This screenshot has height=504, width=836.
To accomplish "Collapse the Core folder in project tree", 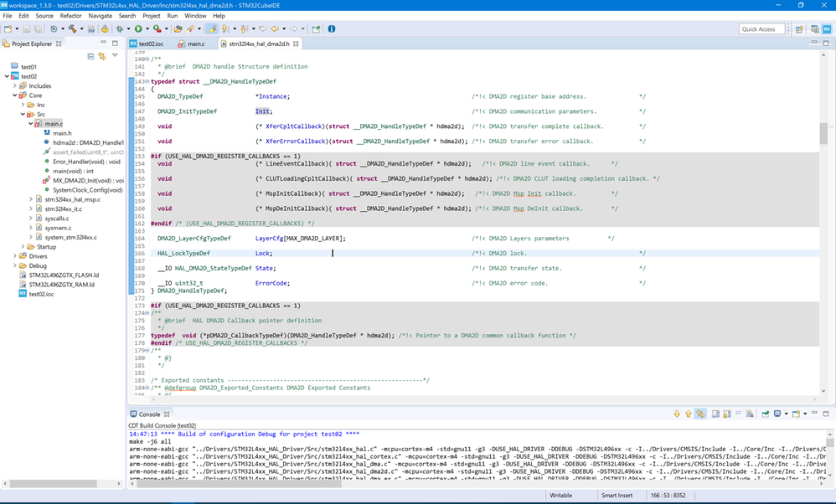I will pyautogui.click(x=16, y=95).
